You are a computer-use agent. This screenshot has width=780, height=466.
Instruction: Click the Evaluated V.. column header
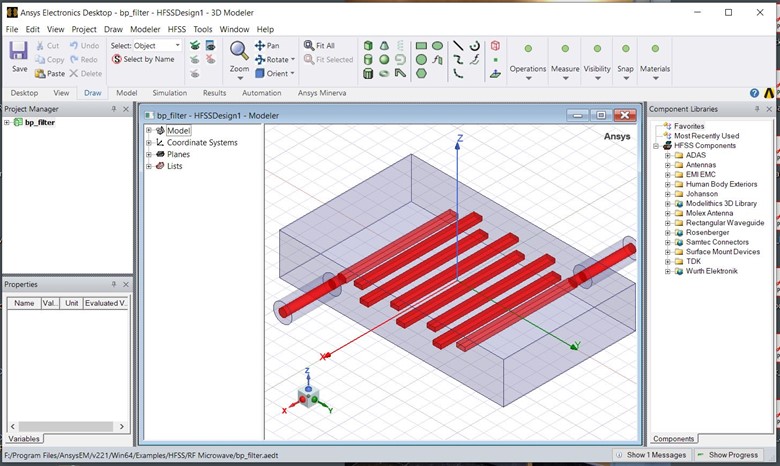[105, 303]
